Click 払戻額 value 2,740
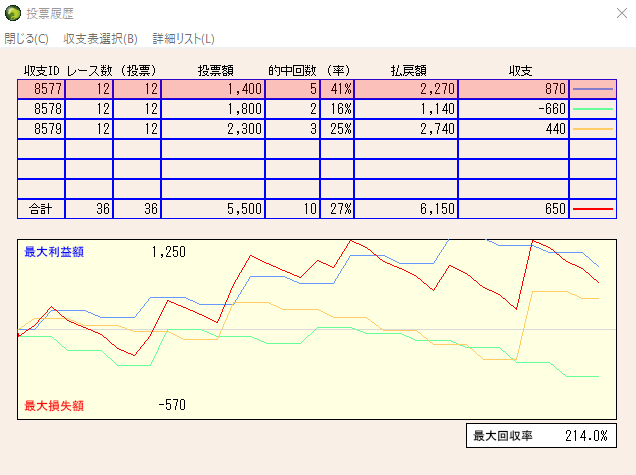 437,129
